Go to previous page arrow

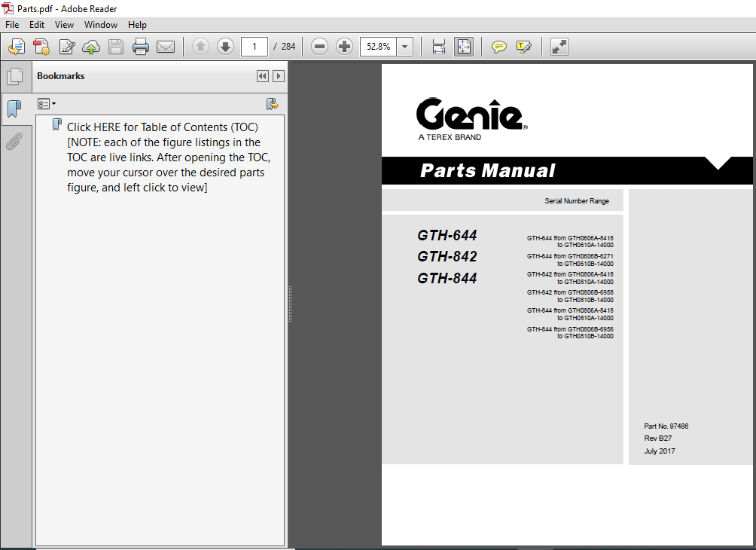click(200, 47)
